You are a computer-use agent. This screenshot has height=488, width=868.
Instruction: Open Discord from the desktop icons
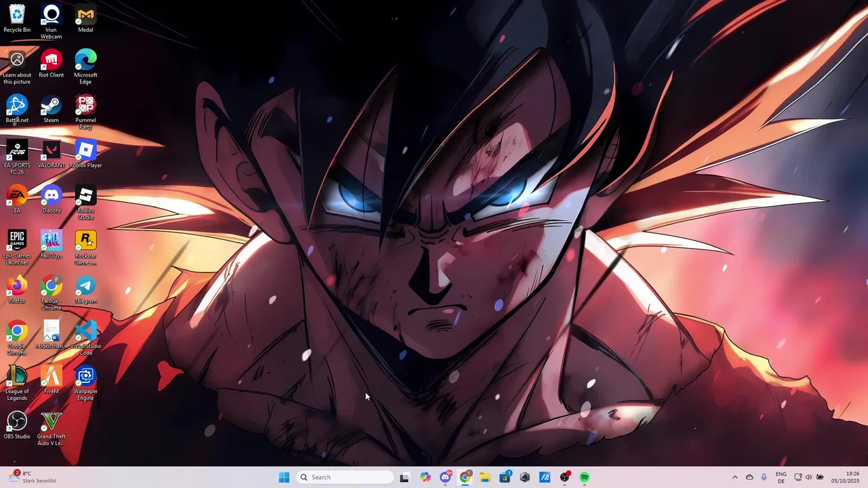point(51,199)
